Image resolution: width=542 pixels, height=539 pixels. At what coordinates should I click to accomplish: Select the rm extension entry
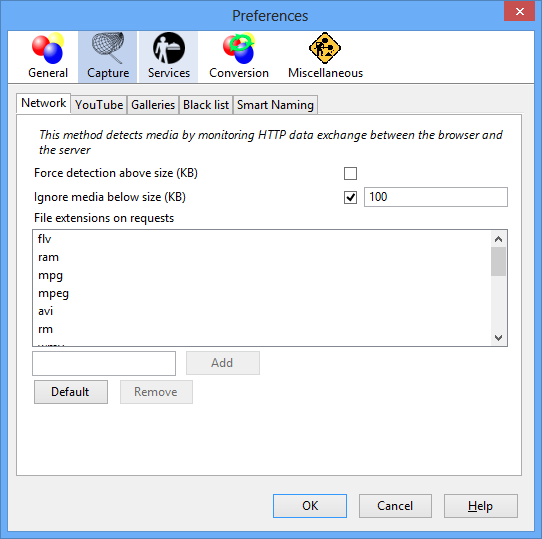(262, 329)
